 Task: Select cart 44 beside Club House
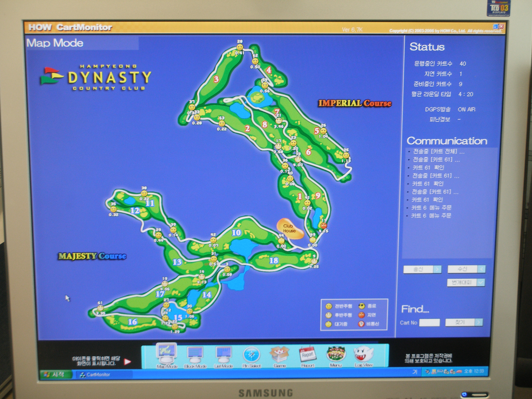click(x=281, y=241)
